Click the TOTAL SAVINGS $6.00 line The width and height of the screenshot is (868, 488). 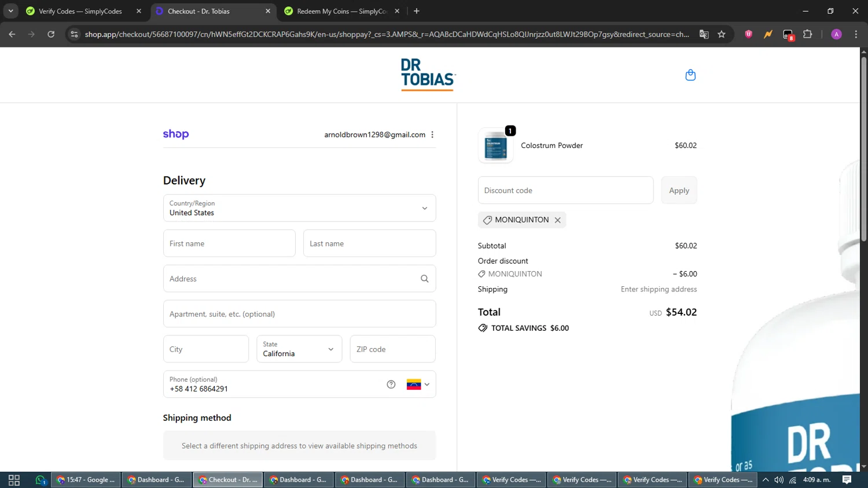pyautogui.click(x=524, y=328)
